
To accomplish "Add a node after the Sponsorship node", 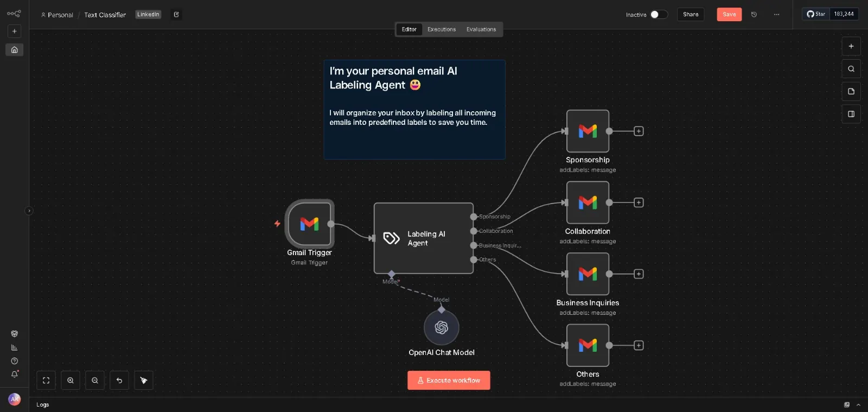I will tap(639, 131).
